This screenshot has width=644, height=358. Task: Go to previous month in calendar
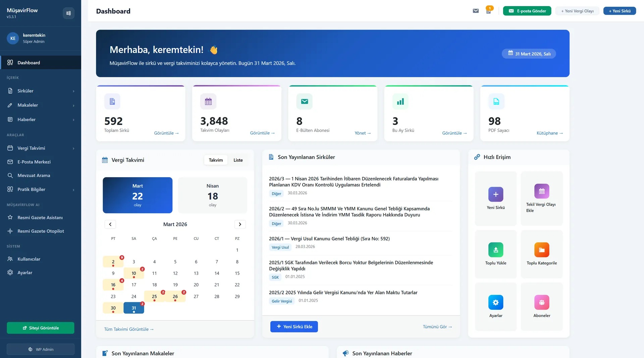coord(110,224)
